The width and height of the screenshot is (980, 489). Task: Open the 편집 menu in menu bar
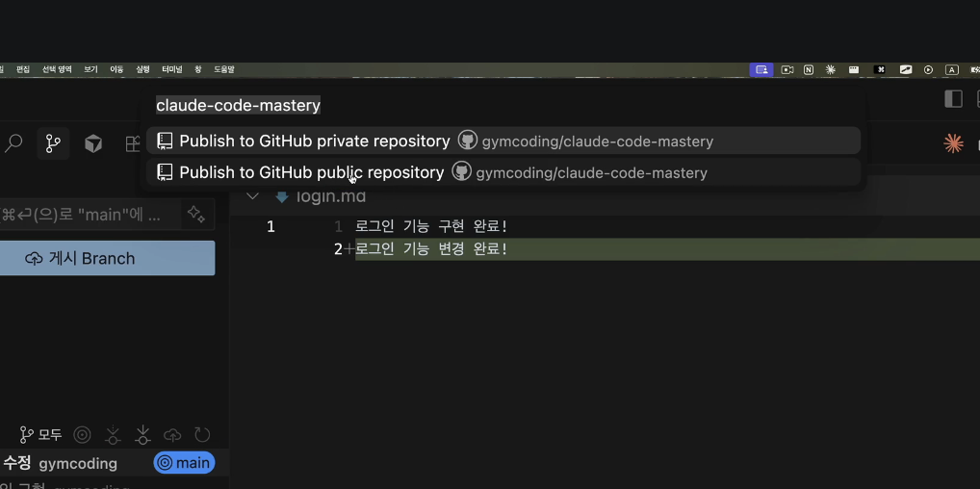(x=23, y=70)
